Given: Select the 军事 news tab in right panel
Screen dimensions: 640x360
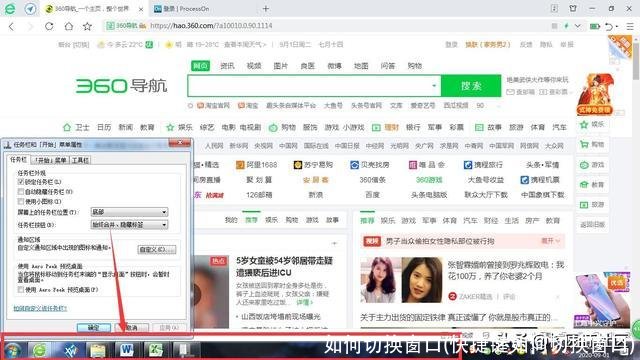Looking at the screenshot, I should (x=429, y=220).
